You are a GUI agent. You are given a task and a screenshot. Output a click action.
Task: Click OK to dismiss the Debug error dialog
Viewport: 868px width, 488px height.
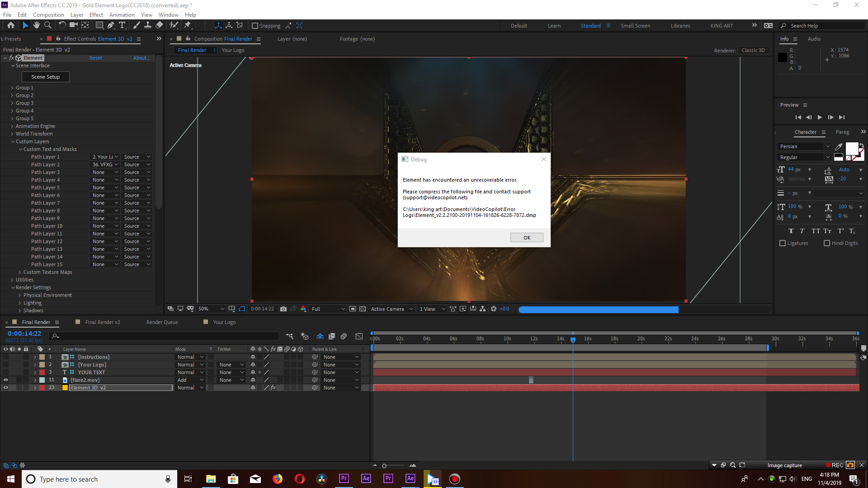tap(526, 237)
